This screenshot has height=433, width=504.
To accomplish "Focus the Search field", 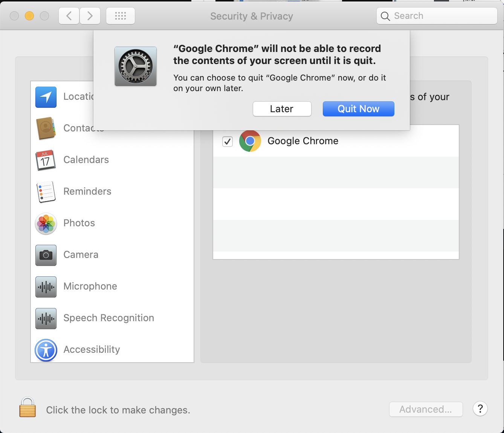I will 437,16.
